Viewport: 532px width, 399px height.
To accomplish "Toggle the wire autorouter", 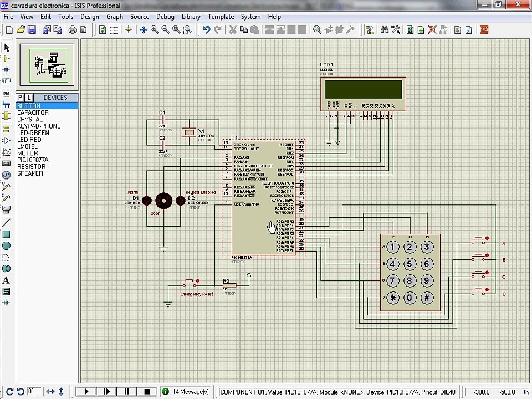I will (370, 30).
